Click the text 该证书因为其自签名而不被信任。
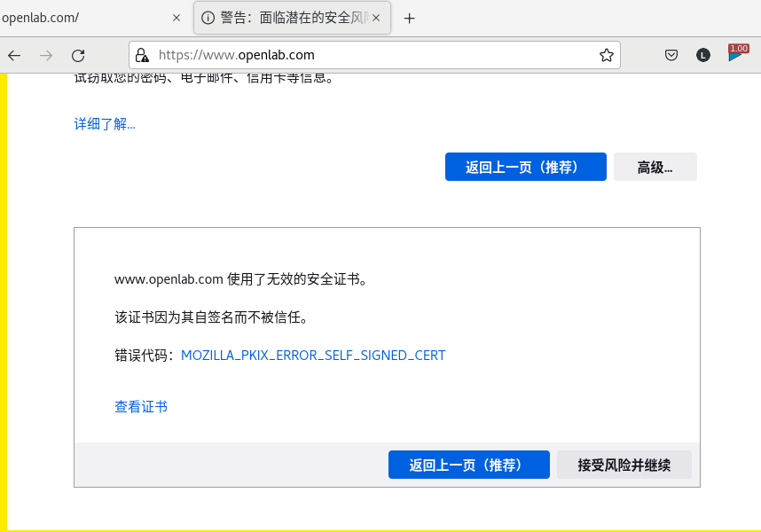The height and width of the screenshot is (532, 761). tap(211, 317)
